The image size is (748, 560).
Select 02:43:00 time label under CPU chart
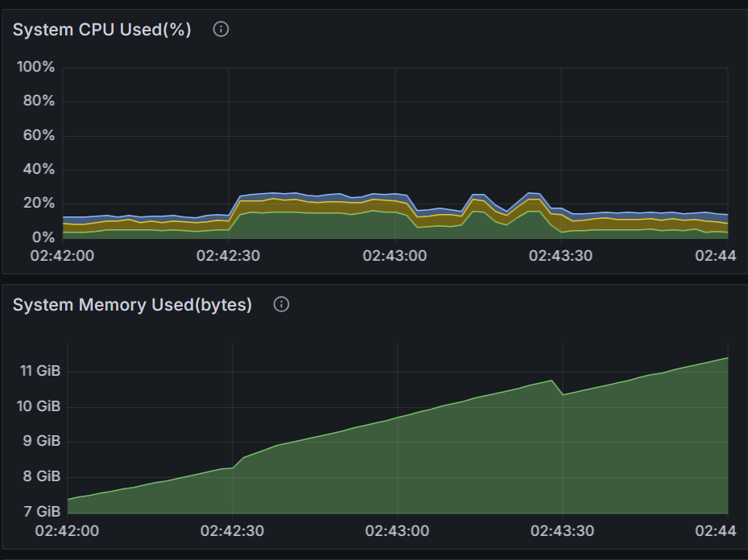[395, 256]
